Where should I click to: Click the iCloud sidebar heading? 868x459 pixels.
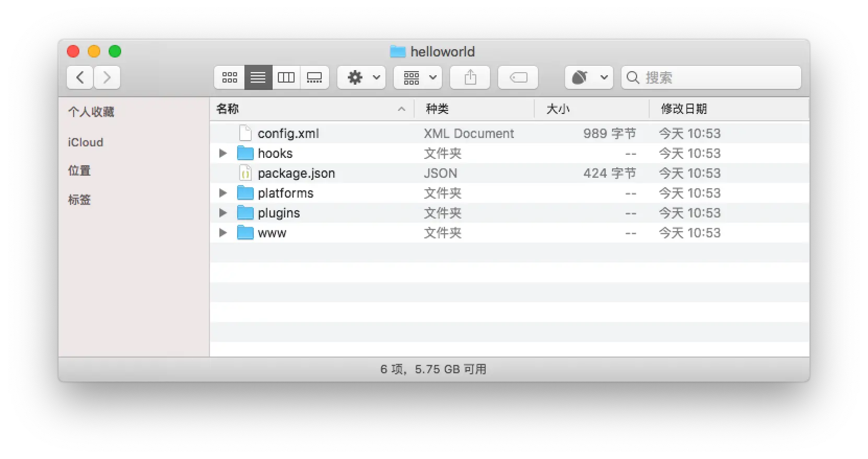[86, 142]
